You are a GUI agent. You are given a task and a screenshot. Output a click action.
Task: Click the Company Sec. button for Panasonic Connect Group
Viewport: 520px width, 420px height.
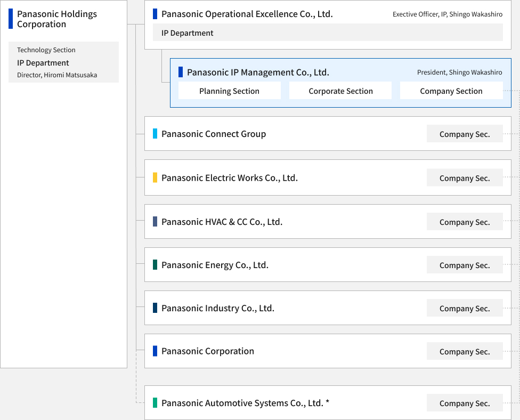coord(464,134)
